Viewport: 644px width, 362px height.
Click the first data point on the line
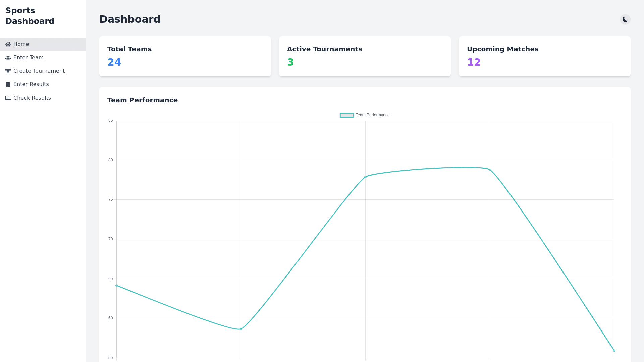tap(116, 286)
